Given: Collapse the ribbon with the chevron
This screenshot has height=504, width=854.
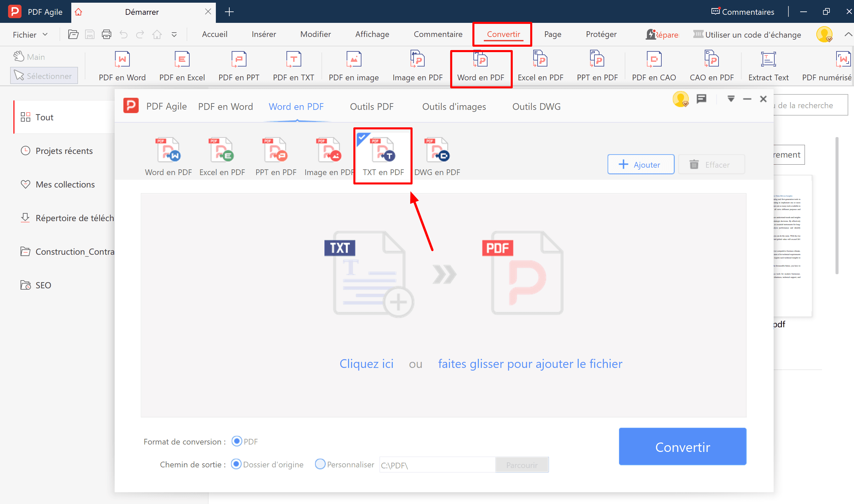Looking at the screenshot, I should point(848,34).
